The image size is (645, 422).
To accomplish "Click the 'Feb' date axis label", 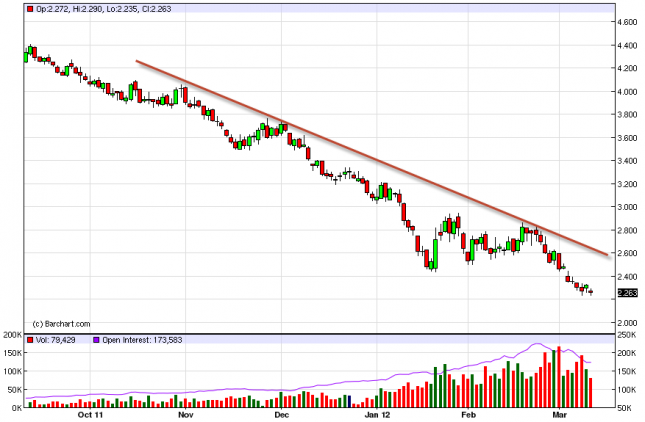I will click(468, 415).
